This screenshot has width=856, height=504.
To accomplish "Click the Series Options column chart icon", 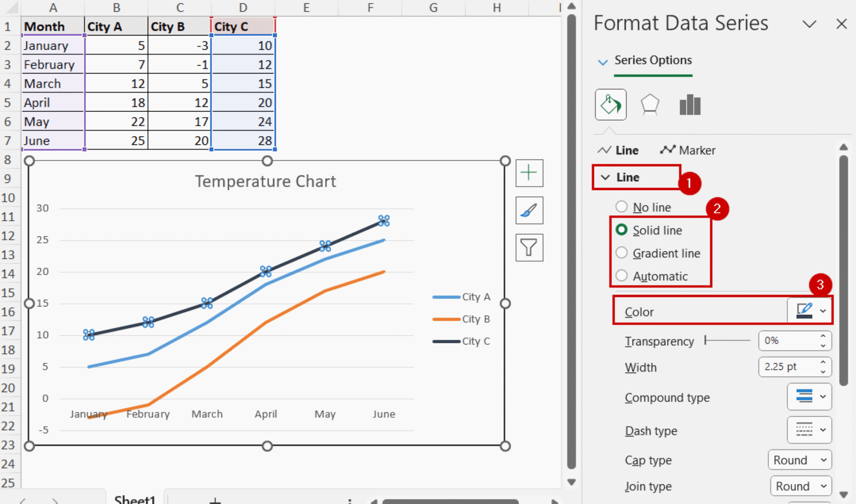I will click(x=689, y=104).
